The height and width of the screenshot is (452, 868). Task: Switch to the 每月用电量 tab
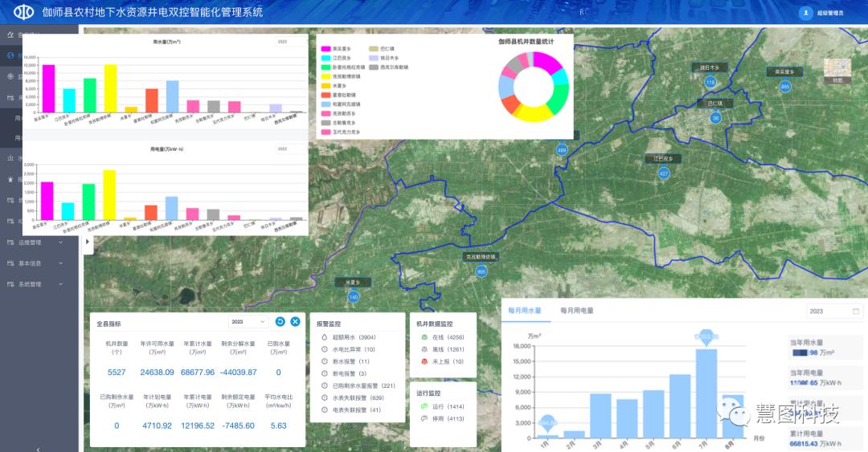tap(577, 311)
